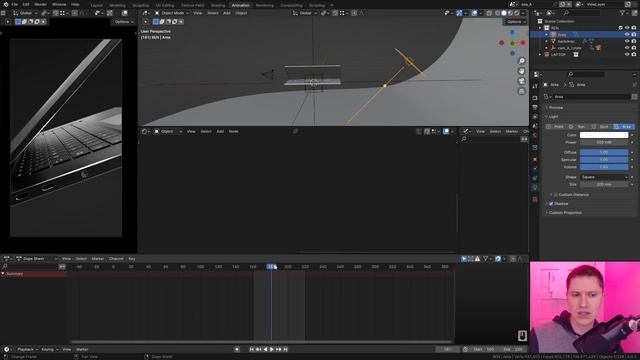The width and height of the screenshot is (640, 360).
Task: Adjust the Diffuse slider
Action: click(x=604, y=152)
